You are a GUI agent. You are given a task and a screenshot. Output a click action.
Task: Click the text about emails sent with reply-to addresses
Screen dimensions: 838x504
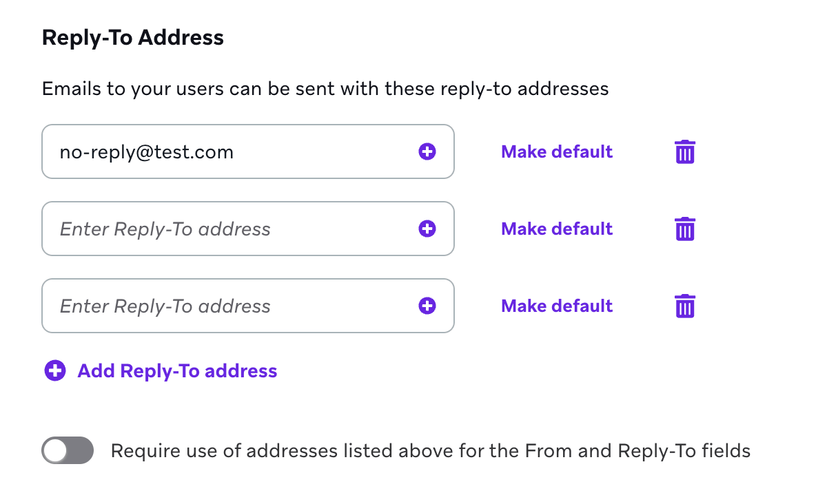325,89
